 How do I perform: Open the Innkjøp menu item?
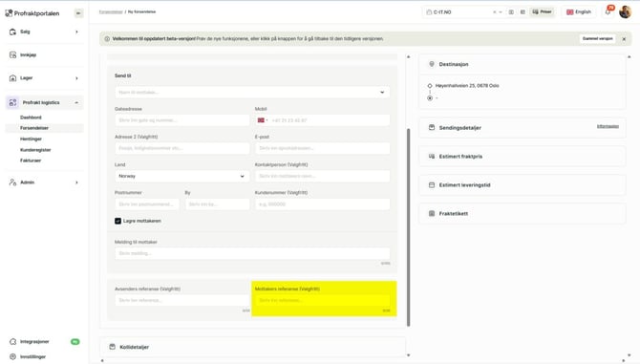click(x=28, y=54)
